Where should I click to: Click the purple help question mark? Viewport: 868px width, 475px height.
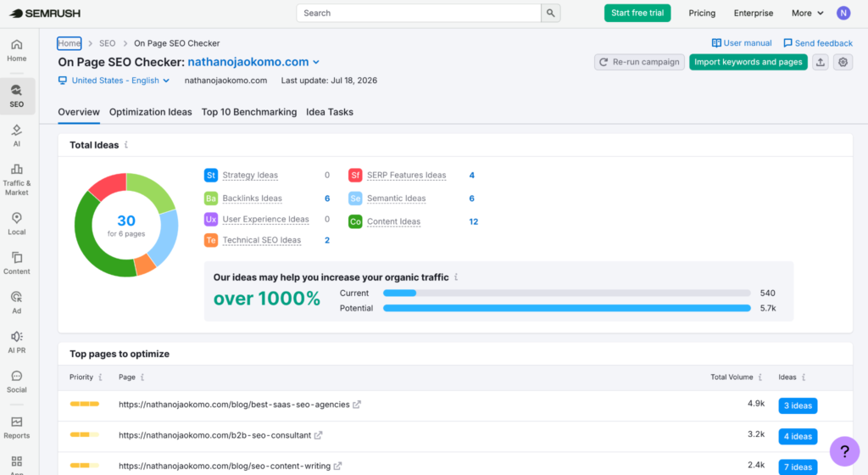[x=844, y=451]
